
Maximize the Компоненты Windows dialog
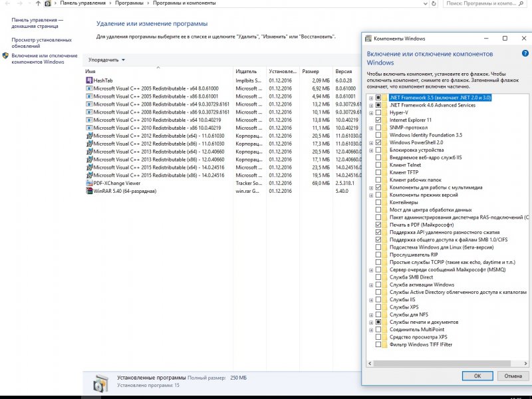pos(505,39)
